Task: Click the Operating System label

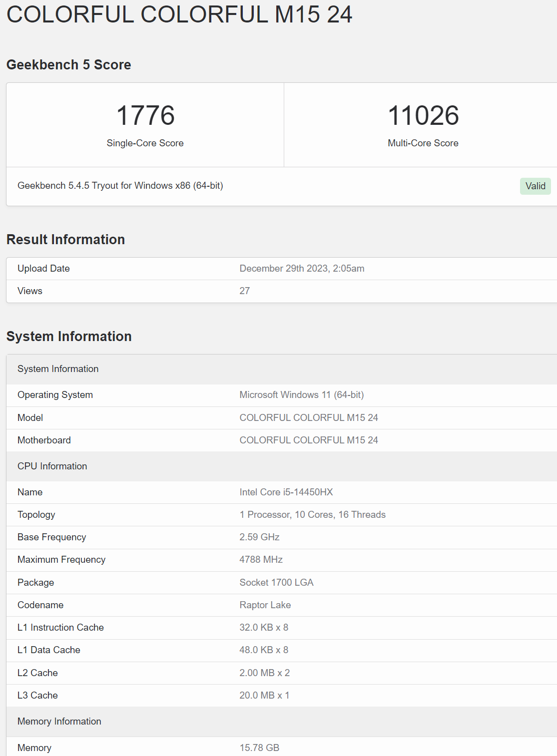Action: pos(55,395)
